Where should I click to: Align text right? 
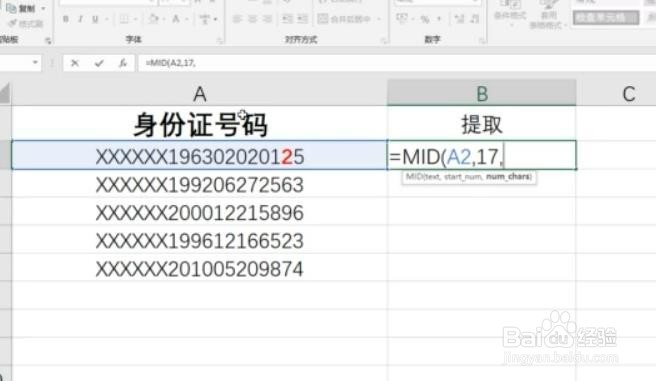tap(267, 19)
